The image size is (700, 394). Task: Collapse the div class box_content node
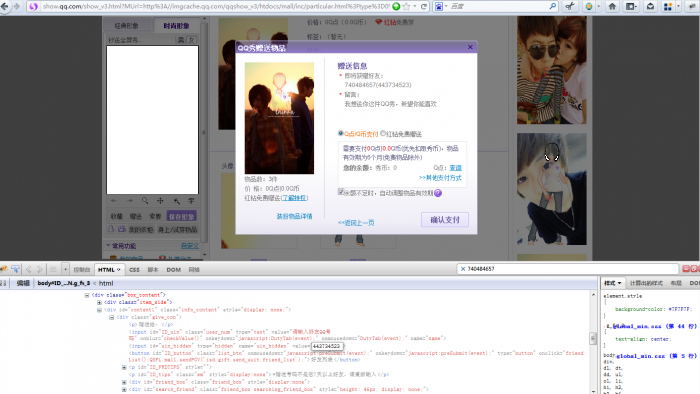click(87, 295)
